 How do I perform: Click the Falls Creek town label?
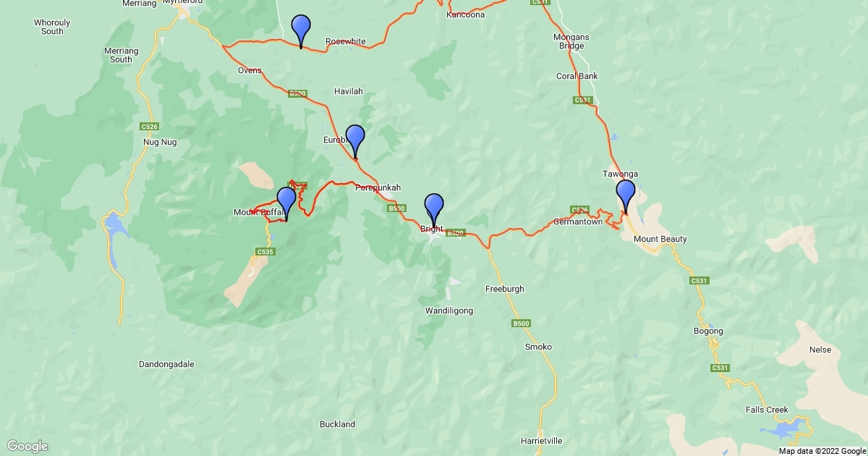coord(767,410)
